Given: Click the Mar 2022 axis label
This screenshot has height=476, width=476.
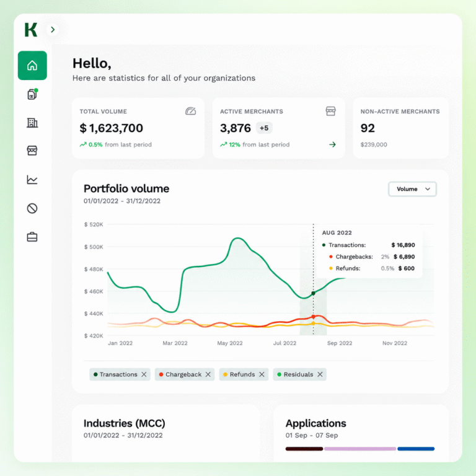Looking at the screenshot, I should (x=175, y=343).
